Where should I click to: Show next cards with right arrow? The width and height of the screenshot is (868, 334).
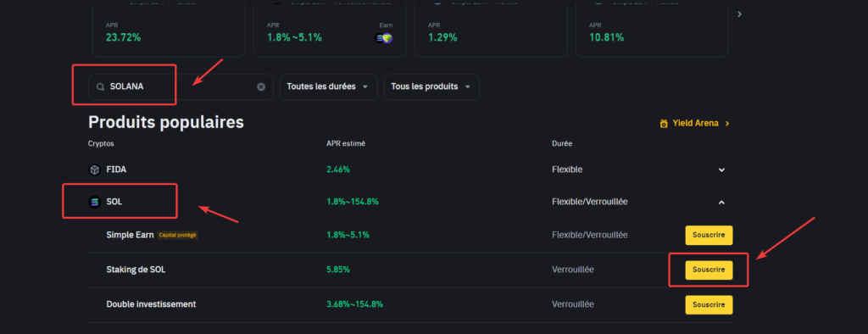[x=739, y=14]
